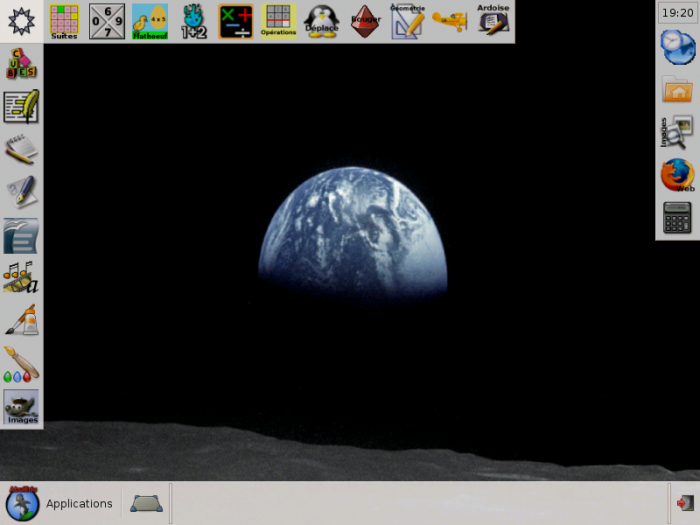
Task: Open the calculator application
Action: coord(677,217)
